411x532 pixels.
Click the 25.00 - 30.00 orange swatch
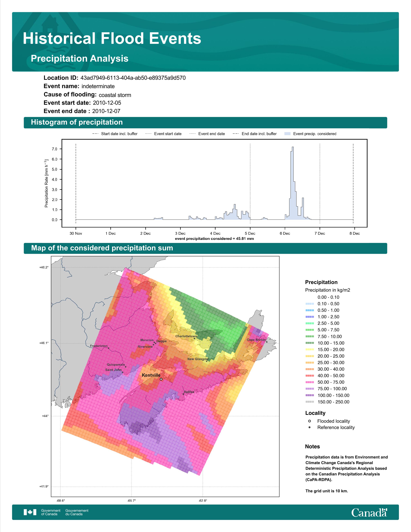click(x=310, y=363)
